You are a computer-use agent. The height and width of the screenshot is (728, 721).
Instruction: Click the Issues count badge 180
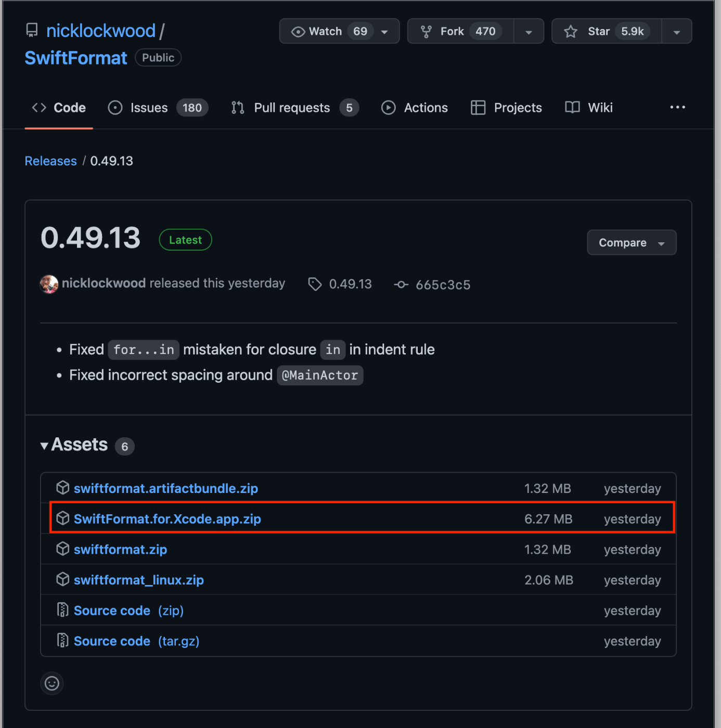tap(192, 108)
